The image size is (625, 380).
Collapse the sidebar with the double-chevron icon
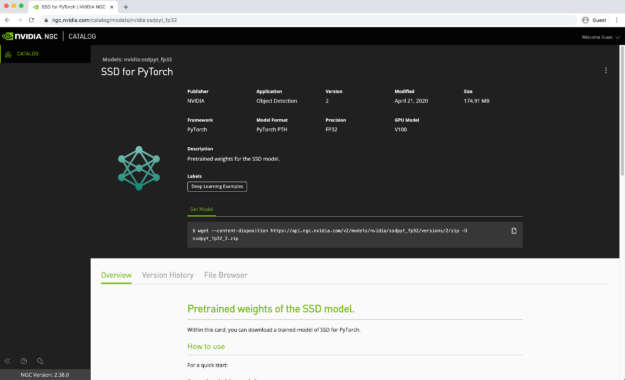[x=8, y=361]
